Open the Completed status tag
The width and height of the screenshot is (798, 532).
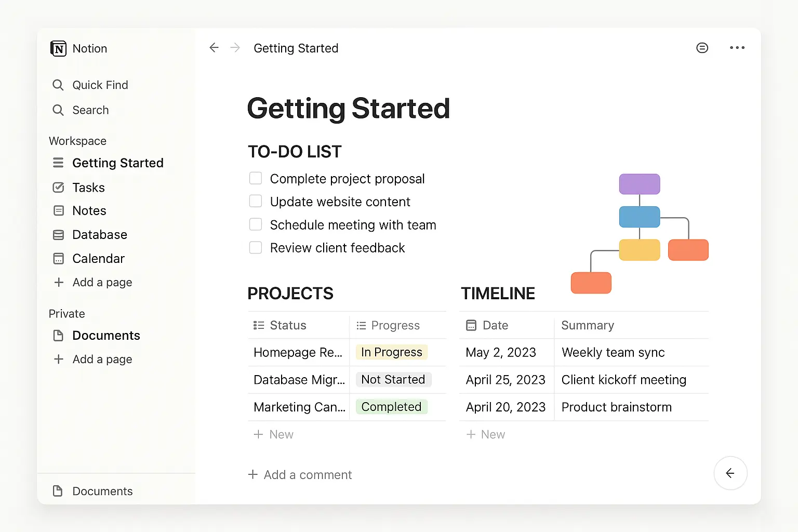pos(392,407)
